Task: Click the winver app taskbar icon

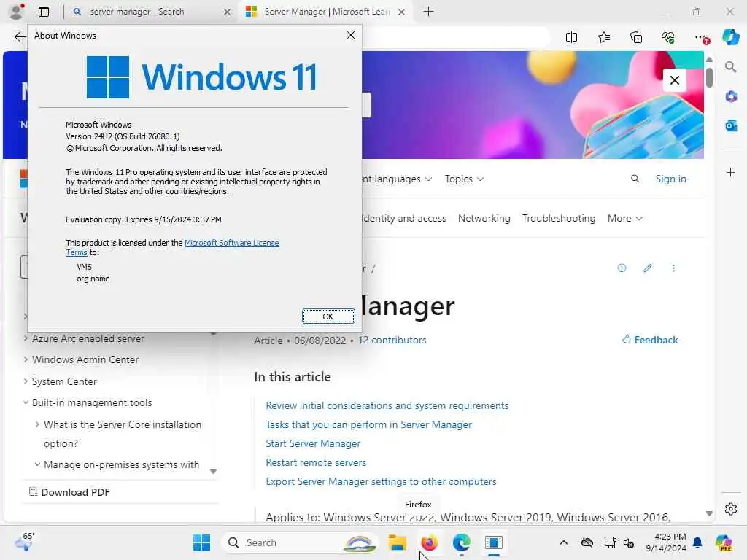Action: pos(494,542)
